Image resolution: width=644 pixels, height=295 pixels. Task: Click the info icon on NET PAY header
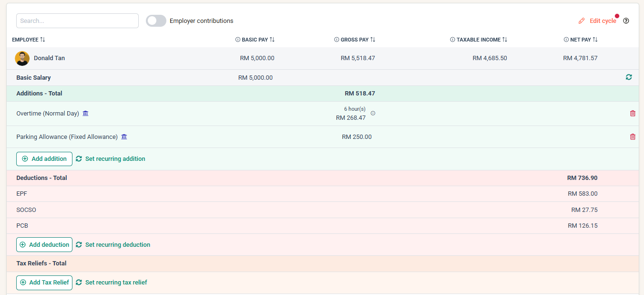coord(566,40)
